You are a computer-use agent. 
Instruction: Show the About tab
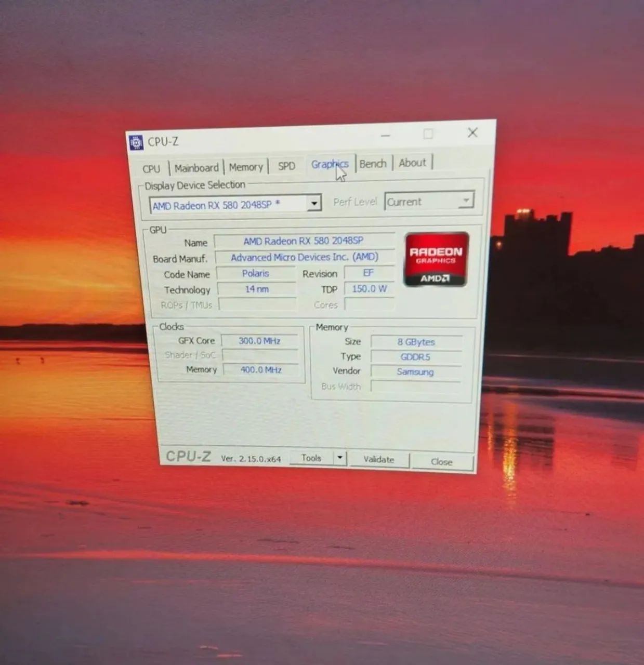tap(413, 163)
